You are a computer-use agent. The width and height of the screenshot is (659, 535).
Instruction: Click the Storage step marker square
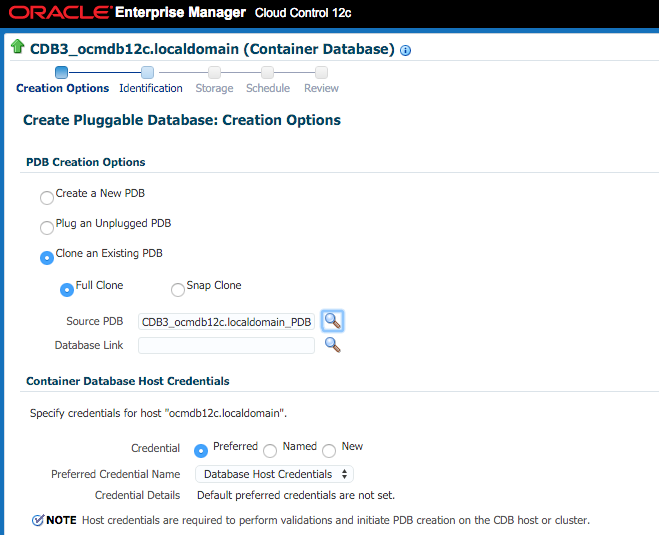(214, 72)
